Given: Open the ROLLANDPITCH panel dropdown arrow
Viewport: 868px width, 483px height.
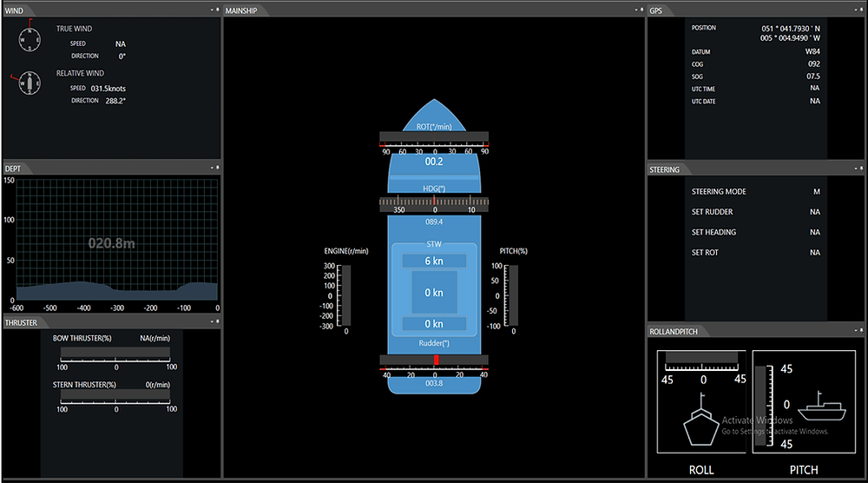Looking at the screenshot, I should tap(855, 330).
